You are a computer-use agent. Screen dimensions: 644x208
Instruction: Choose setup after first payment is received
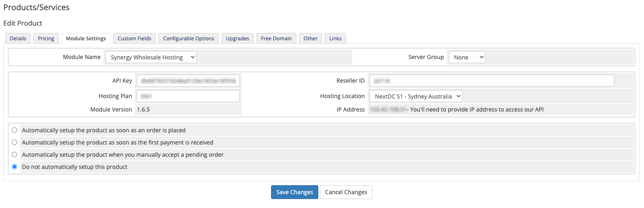click(x=15, y=142)
